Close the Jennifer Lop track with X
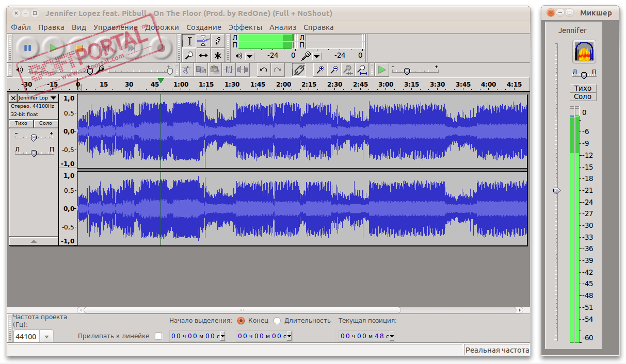Image resolution: width=626 pixels, height=364 pixels. click(13, 98)
